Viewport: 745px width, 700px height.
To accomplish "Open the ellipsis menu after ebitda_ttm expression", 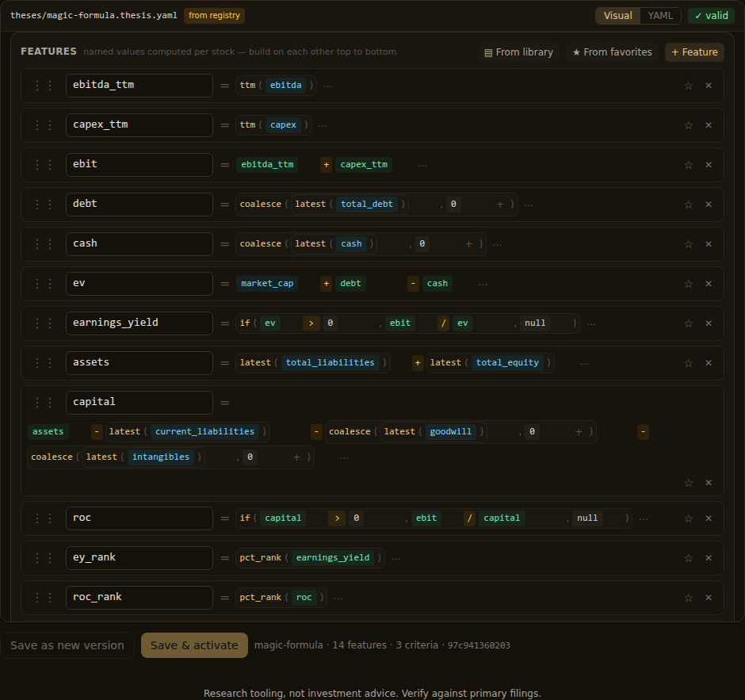I will click(x=328, y=86).
